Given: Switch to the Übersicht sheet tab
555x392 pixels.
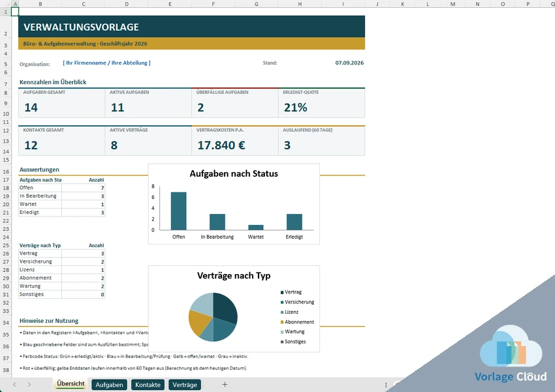Looking at the screenshot, I should point(71,384).
